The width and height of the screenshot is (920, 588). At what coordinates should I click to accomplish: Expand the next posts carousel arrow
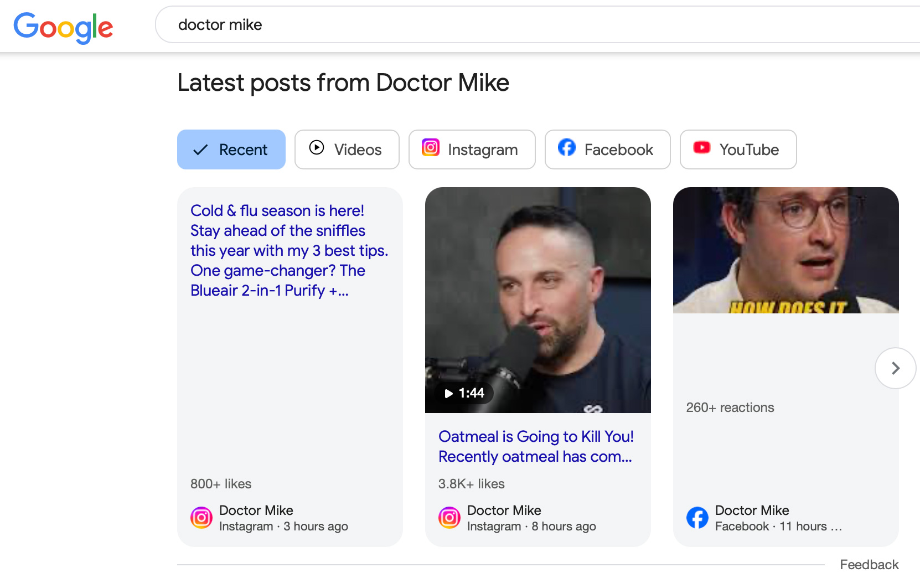[895, 368]
